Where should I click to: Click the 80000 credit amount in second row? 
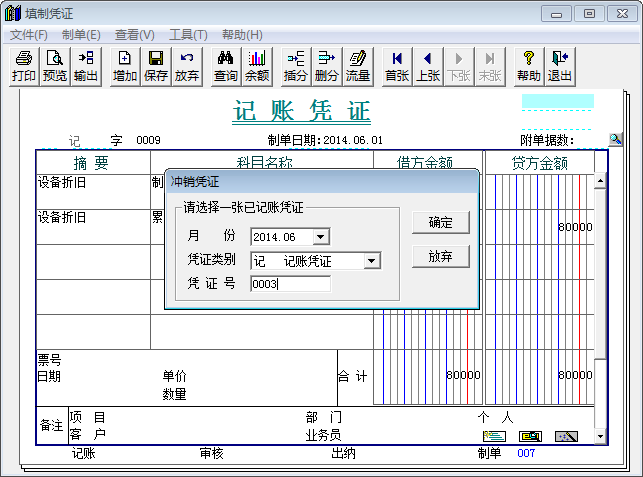pos(575,227)
